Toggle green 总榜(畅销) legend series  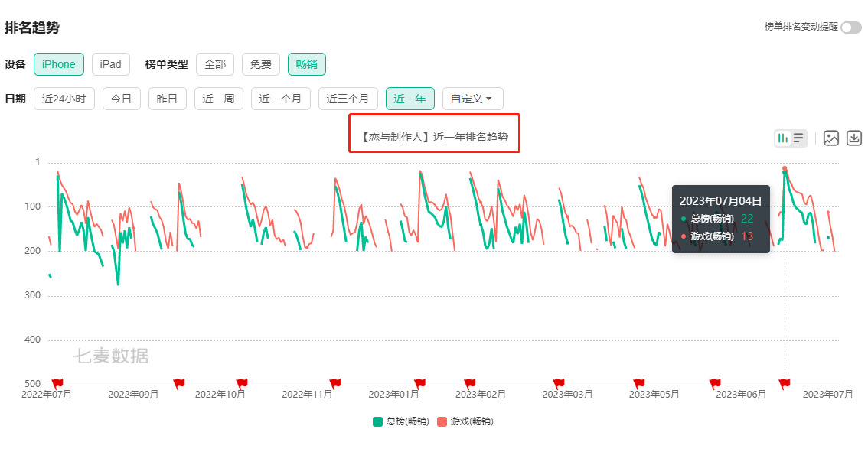pos(401,421)
